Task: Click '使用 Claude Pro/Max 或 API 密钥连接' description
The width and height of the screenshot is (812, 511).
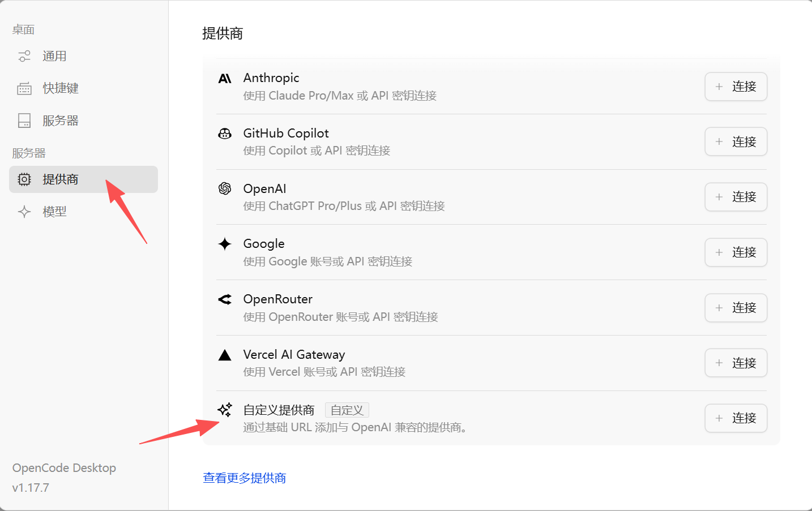Action: click(340, 96)
